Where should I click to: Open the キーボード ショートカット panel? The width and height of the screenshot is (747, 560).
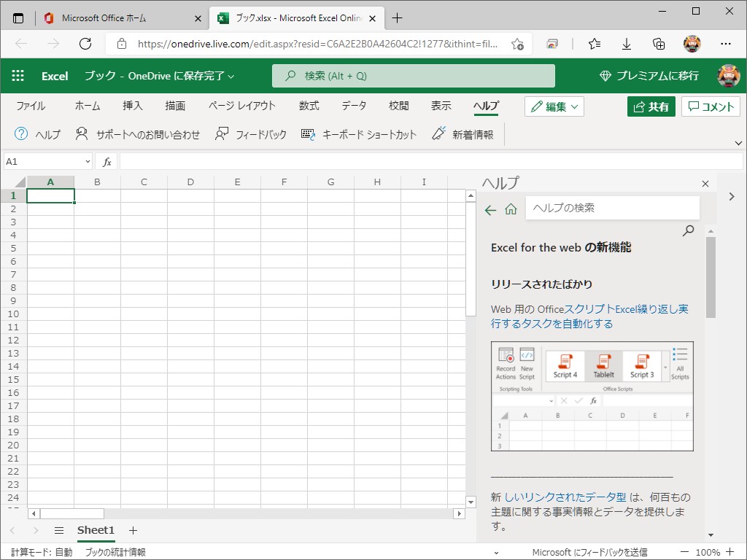click(x=307, y=133)
